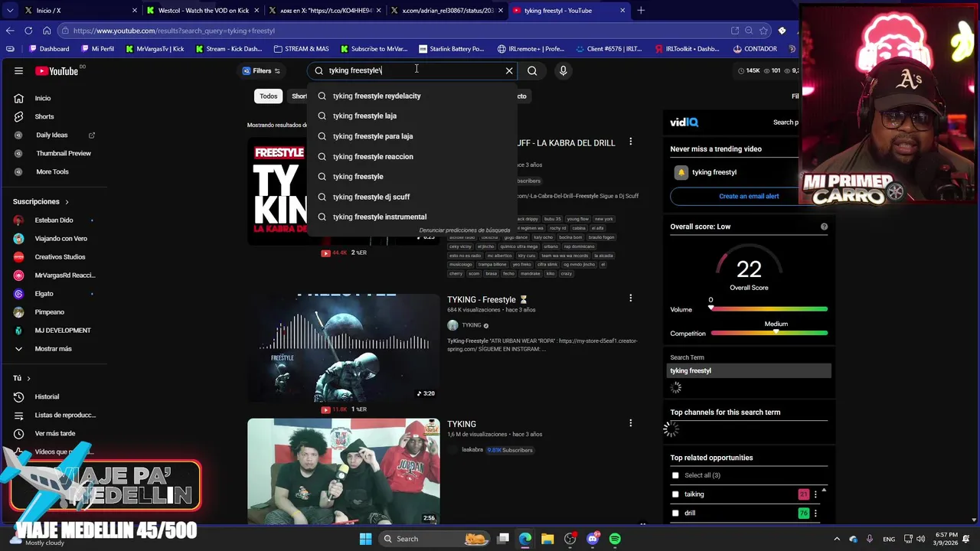Expand the 'Tú' section chevron

coord(28,378)
